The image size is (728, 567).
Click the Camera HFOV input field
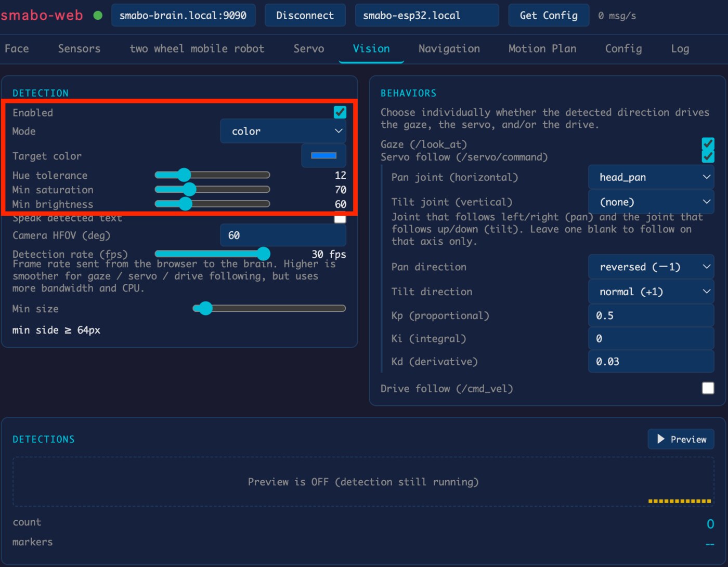click(283, 235)
